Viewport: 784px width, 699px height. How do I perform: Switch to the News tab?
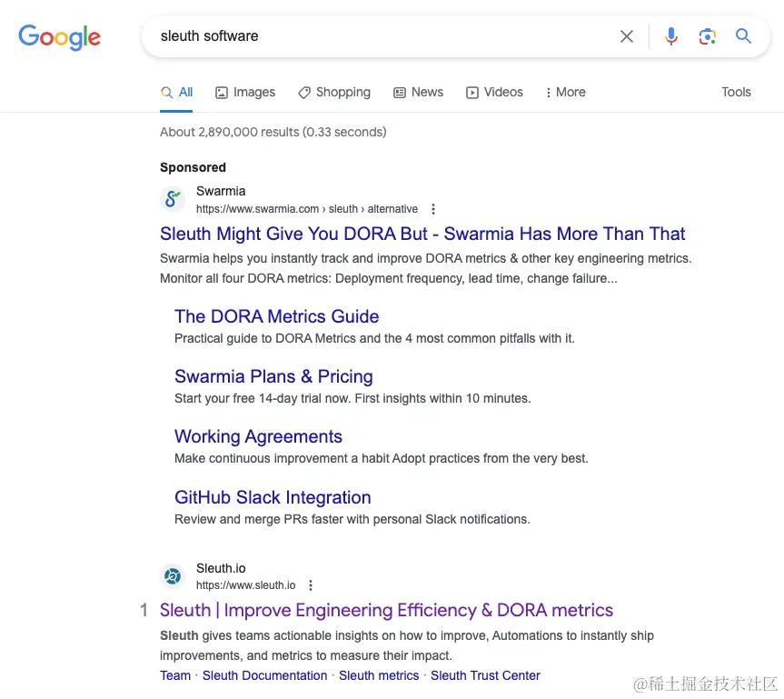pos(418,93)
